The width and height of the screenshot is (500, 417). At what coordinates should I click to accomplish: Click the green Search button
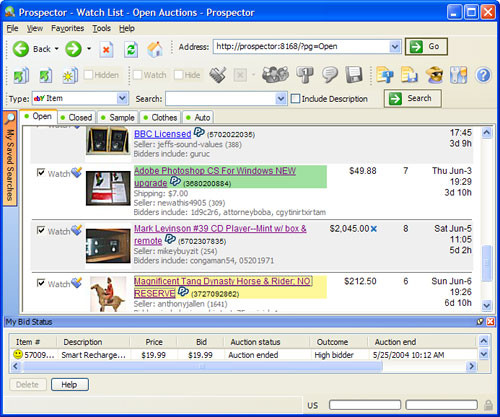pos(413,98)
